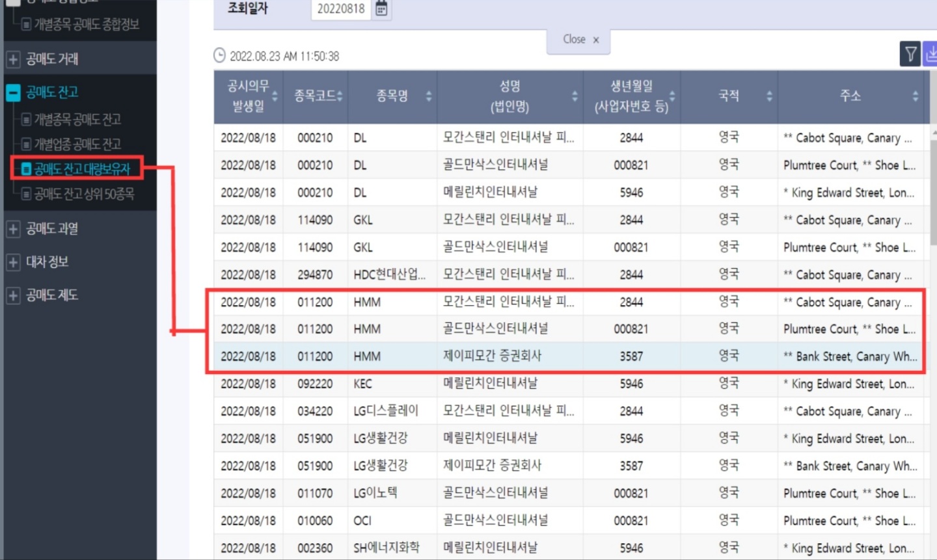Open the calendar date picker icon

pos(381,9)
